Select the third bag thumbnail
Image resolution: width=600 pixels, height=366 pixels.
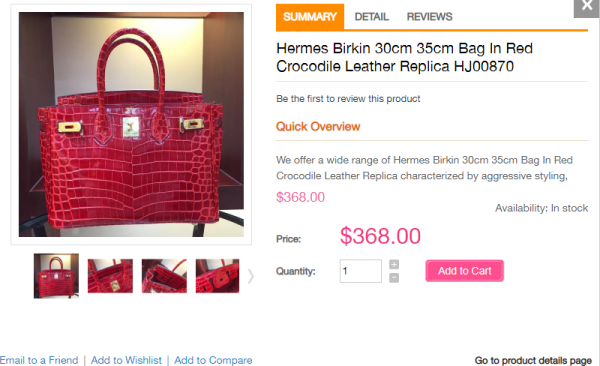164,276
